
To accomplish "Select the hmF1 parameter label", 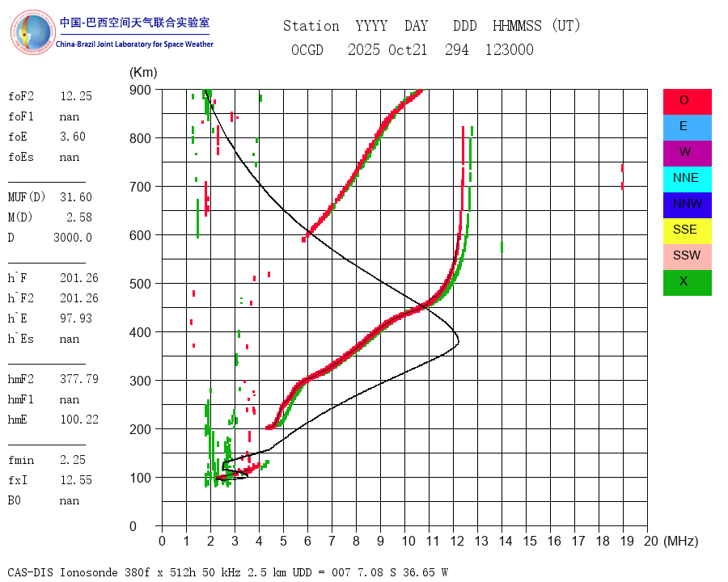I will [21, 399].
